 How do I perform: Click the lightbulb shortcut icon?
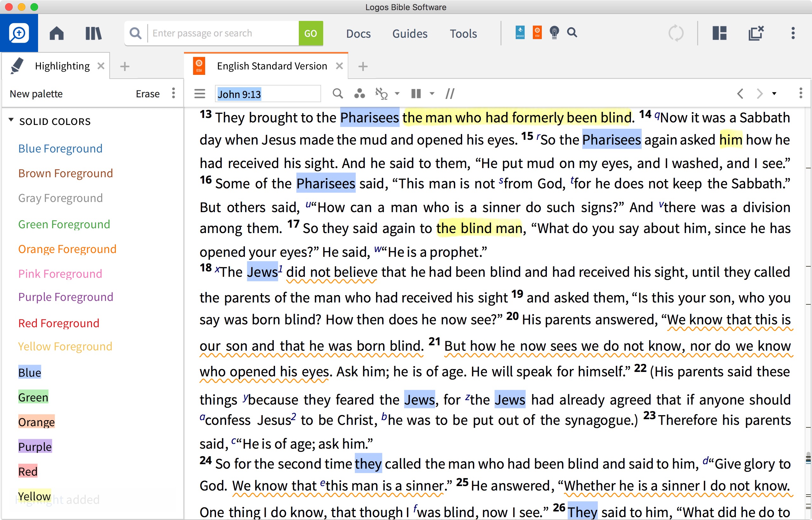click(x=554, y=33)
